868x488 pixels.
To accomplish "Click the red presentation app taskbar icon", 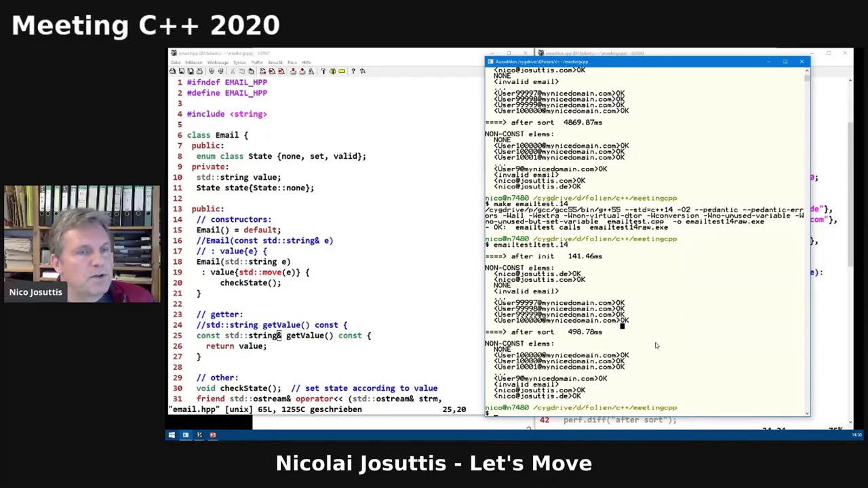I will 213,435.
